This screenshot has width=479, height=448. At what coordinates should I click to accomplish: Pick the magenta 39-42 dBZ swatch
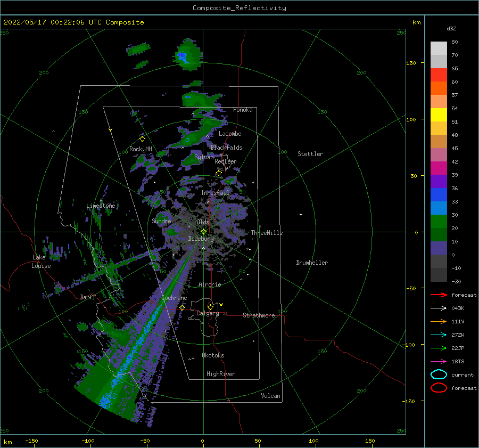click(439, 168)
